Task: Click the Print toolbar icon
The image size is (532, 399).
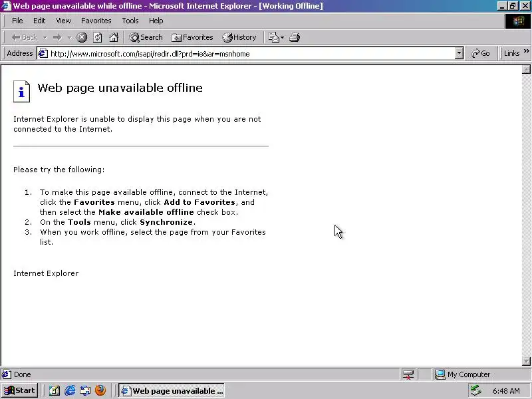Action: pos(295,37)
